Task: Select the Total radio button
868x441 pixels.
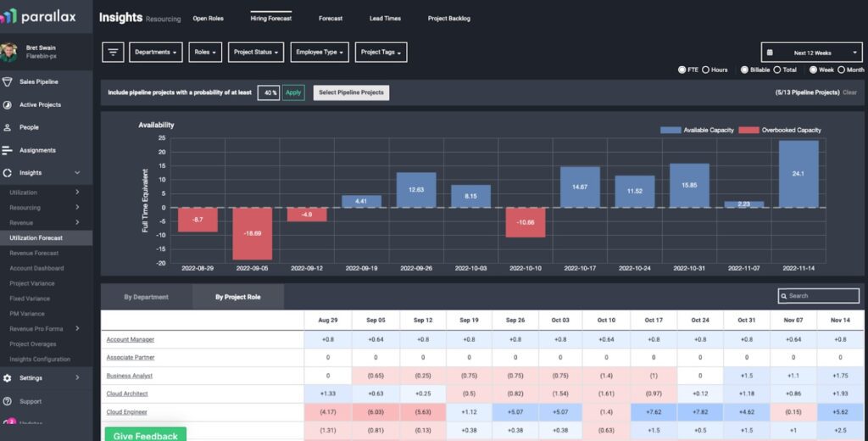Action: pos(777,70)
